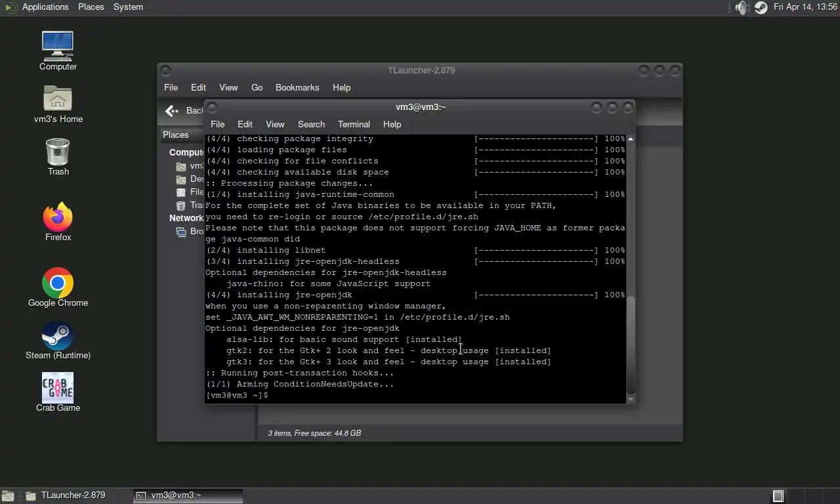The width and height of the screenshot is (840, 504).
Task: Launch Firefox from the desktop
Action: [58, 222]
